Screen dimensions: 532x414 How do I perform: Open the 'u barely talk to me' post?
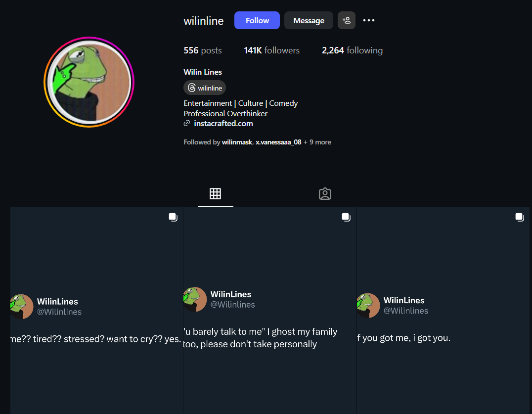tap(270, 311)
